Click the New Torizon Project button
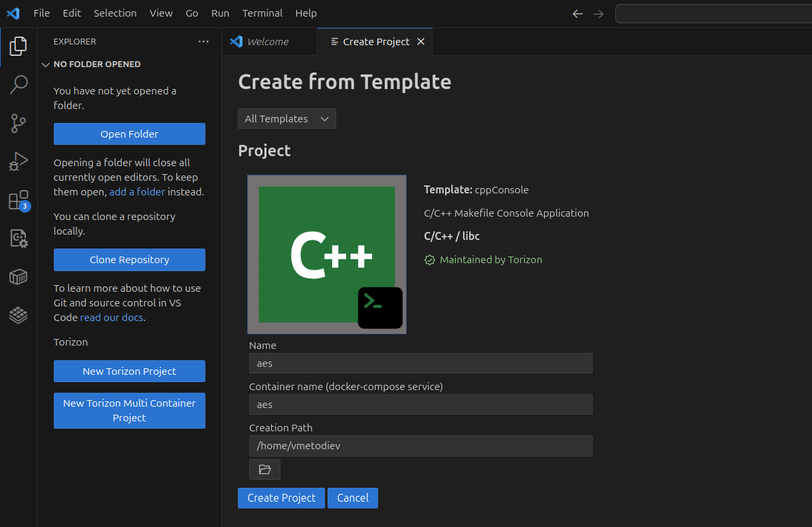 click(130, 371)
